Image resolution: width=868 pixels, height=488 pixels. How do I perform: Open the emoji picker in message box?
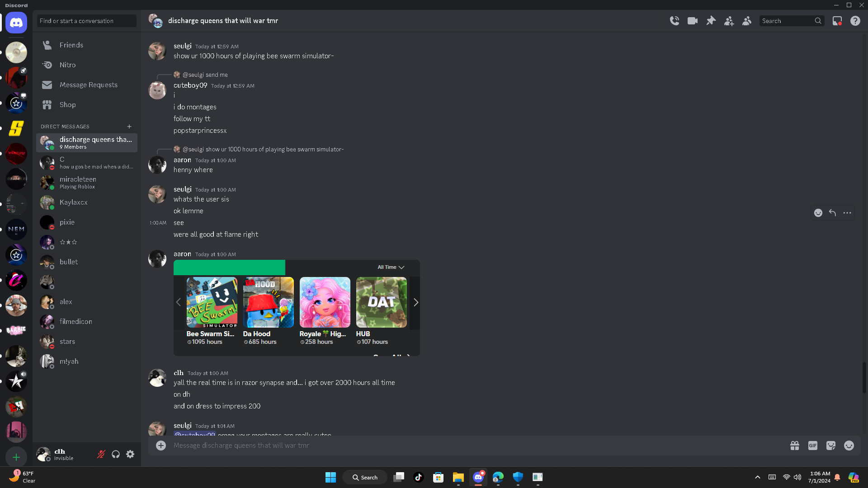click(849, 446)
